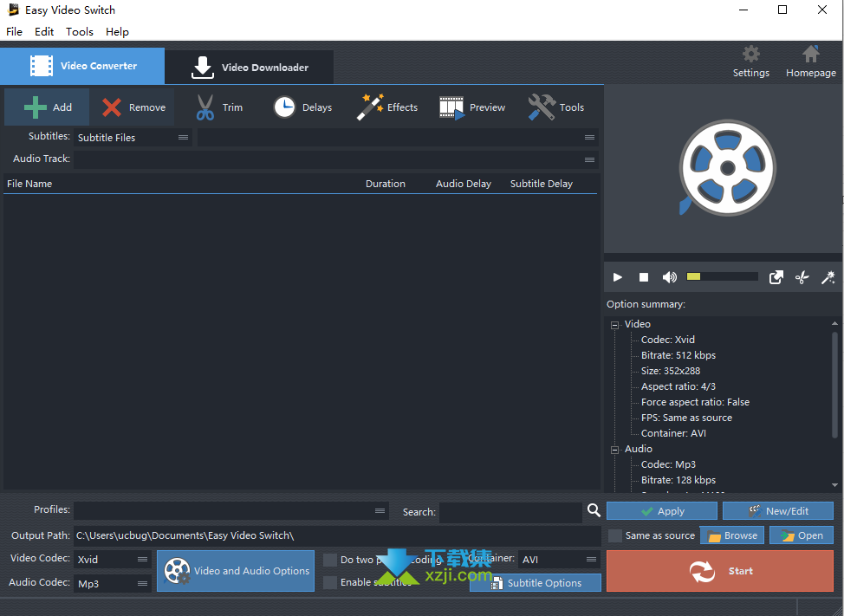Open the Effects magic wand tool
Viewport: 844px width, 616px height.
pyautogui.click(x=370, y=107)
